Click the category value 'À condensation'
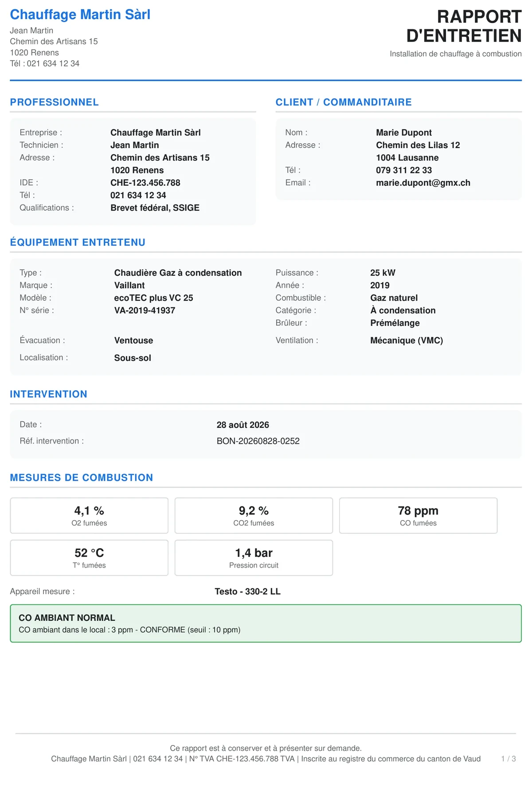 [x=403, y=310]
